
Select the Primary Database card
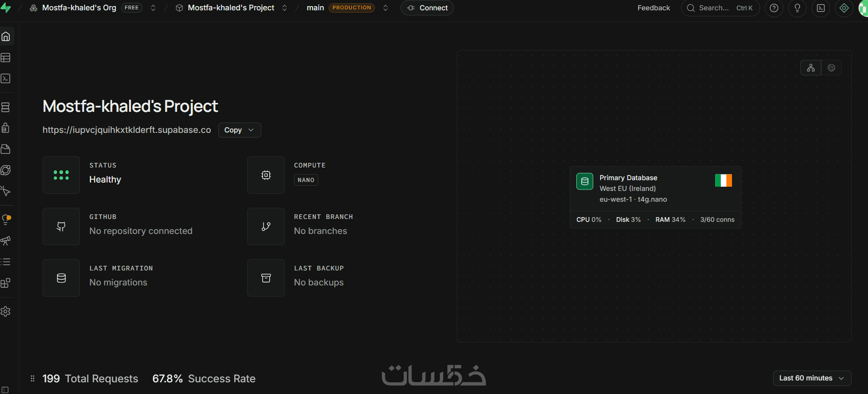tap(655, 197)
